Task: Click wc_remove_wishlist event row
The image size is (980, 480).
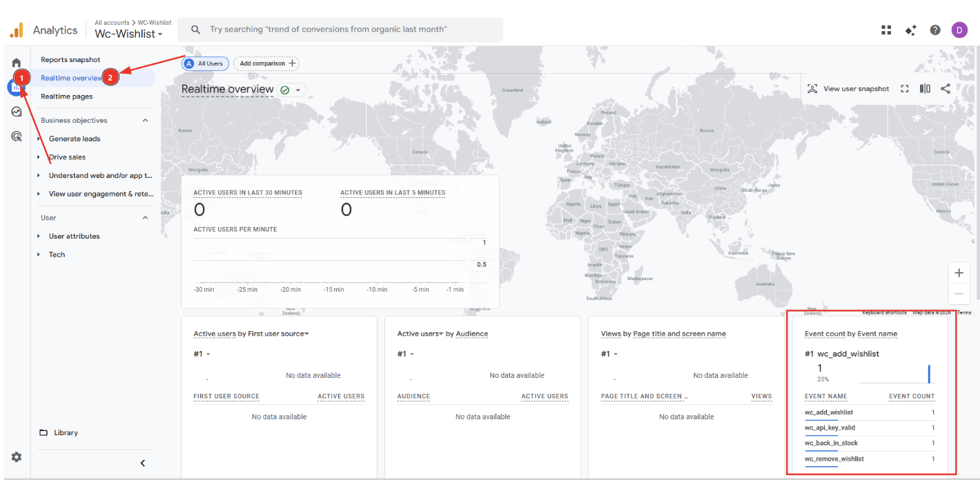Action: click(x=870, y=459)
